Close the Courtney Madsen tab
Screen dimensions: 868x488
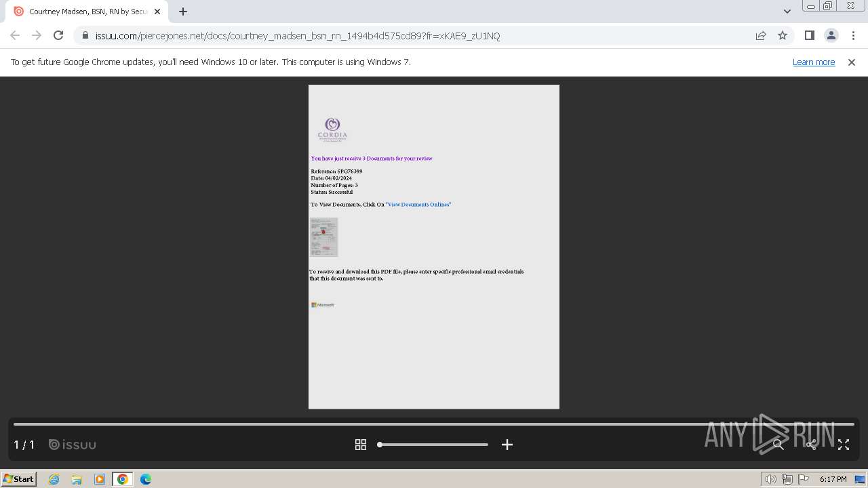157,12
